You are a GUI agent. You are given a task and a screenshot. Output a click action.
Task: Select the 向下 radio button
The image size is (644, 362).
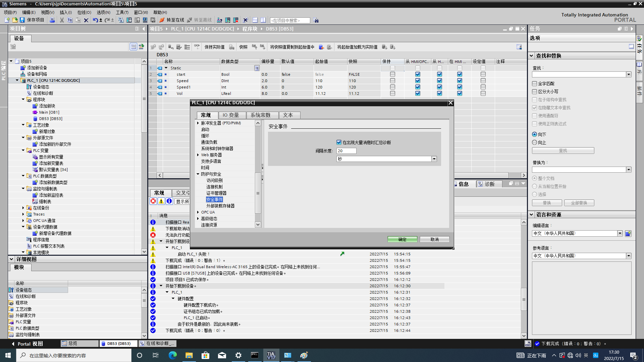coord(535,134)
